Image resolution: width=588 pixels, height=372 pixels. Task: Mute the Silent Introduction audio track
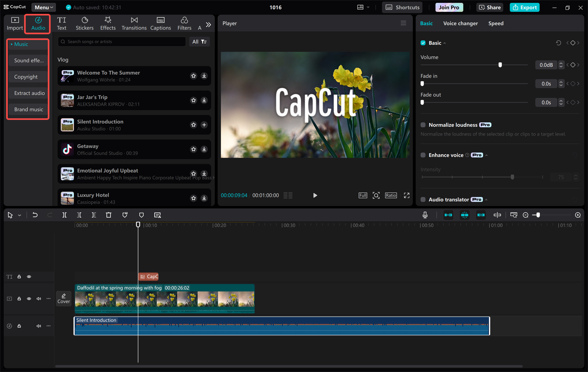(x=39, y=326)
